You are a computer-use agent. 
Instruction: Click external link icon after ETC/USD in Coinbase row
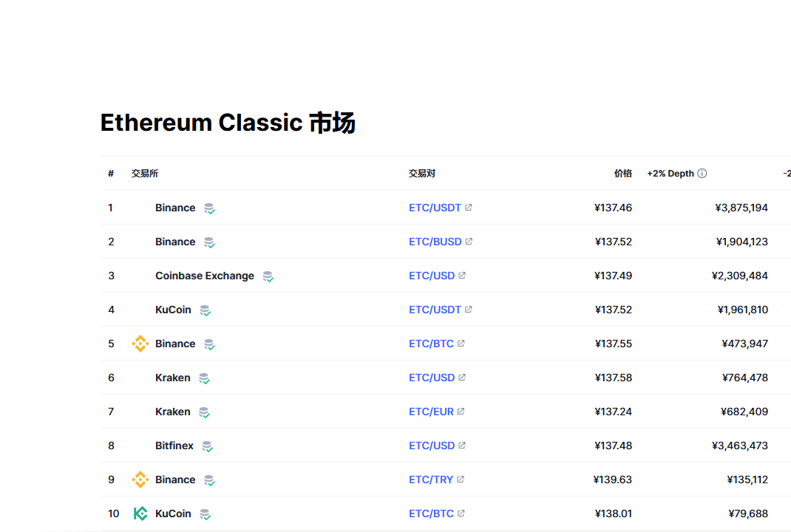tap(461, 276)
